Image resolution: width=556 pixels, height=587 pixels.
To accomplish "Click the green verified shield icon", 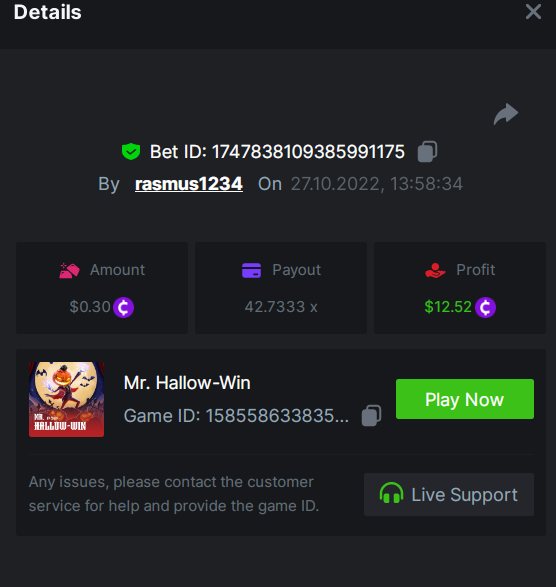I will (131, 152).
